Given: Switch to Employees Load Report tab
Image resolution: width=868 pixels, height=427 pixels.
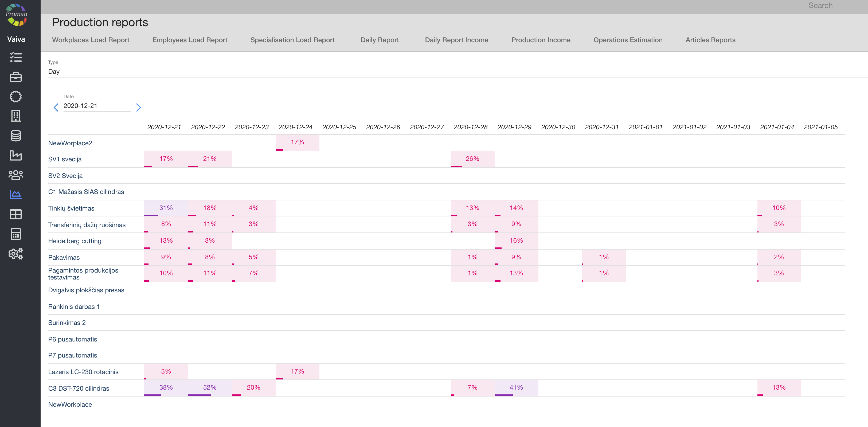Looking at the screenshot, I should click(x=190, y=40).
